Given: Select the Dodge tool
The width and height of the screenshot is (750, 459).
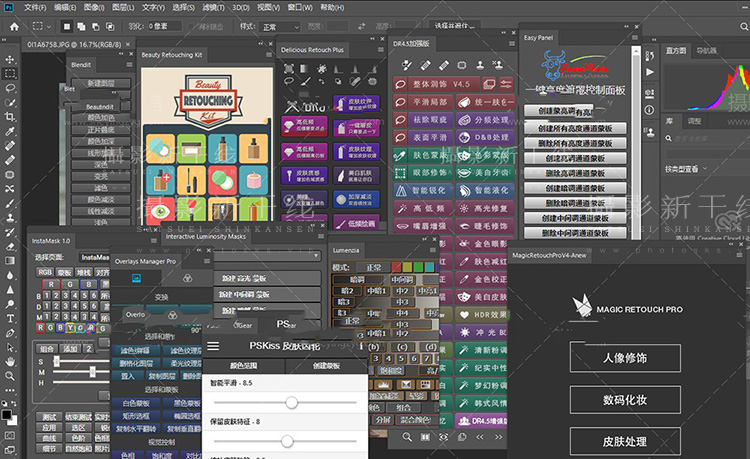Looking at the screenshot, I should [10, 304].
